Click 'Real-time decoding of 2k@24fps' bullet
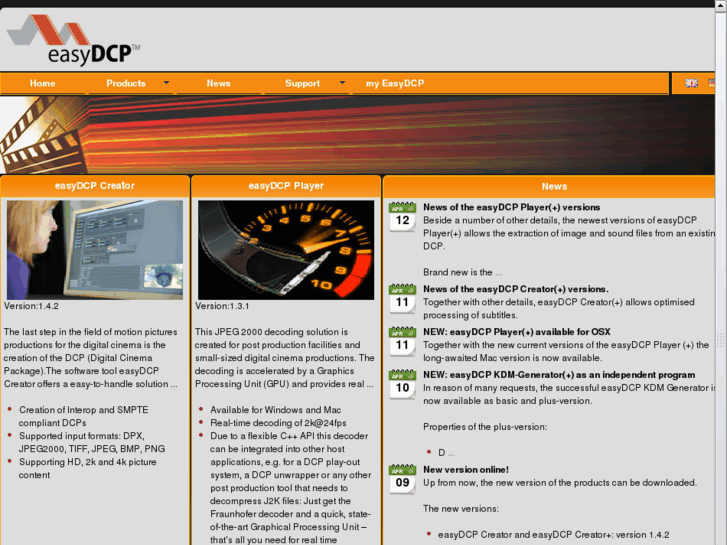Viewport: 727px width, 545px height. point(278,423)
